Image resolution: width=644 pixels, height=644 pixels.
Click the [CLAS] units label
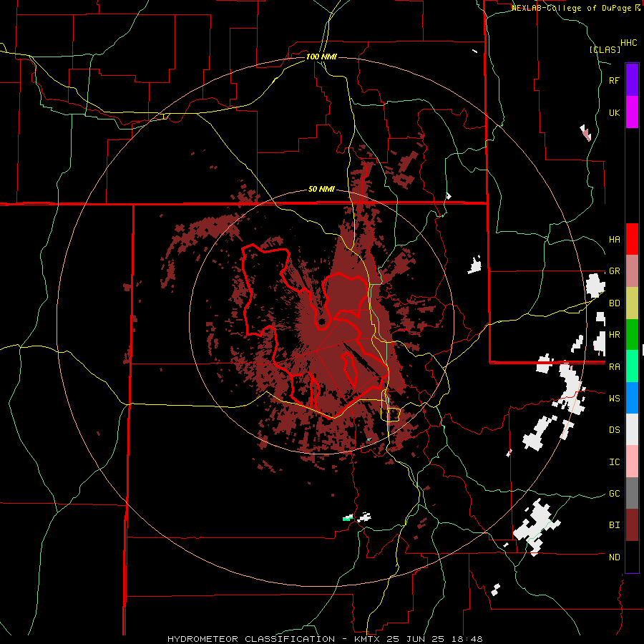tap(605, 49)
